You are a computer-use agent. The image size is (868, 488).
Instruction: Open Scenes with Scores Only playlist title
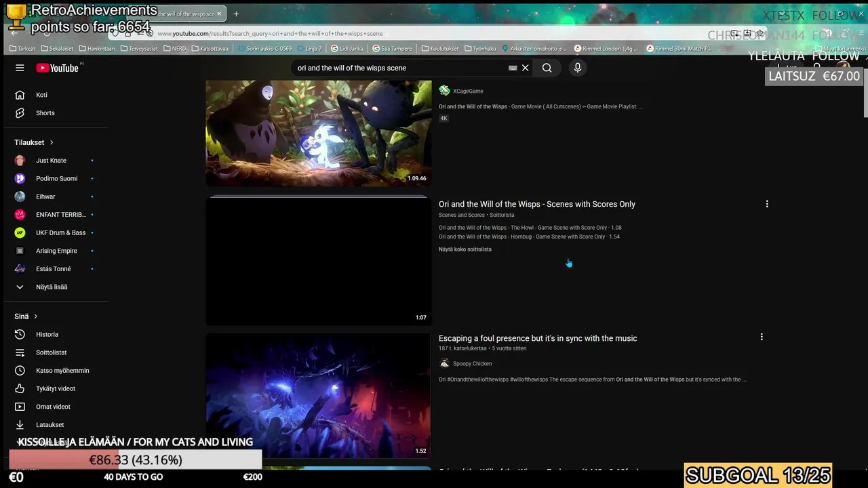pyautogui.click(x=537, y=204)
